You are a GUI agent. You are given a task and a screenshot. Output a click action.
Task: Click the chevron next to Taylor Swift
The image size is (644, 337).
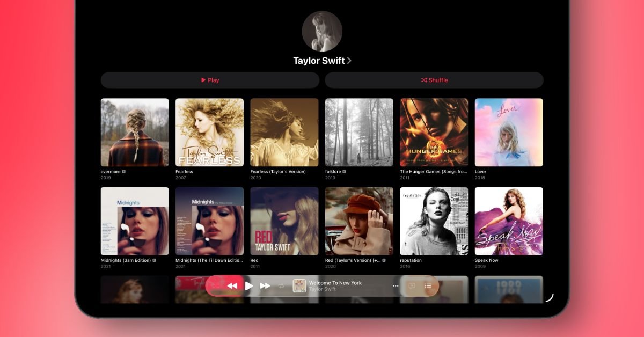tap(349, 61)
